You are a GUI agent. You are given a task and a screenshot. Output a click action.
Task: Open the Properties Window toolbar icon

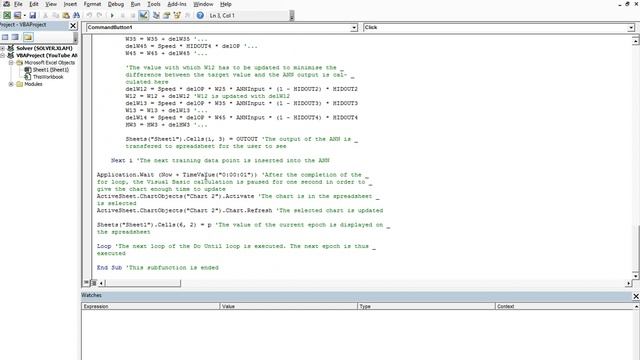167,16
